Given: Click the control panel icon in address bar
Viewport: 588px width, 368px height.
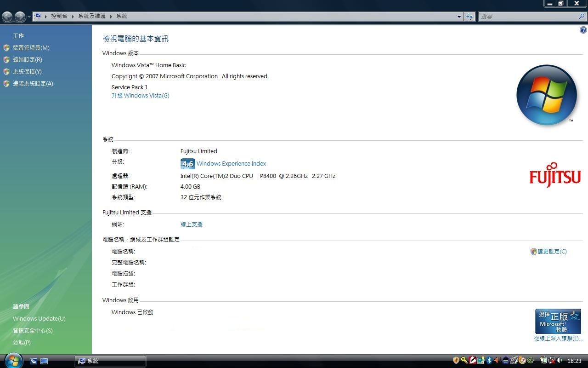Looking at the screenshot, I should click(38, 16).
